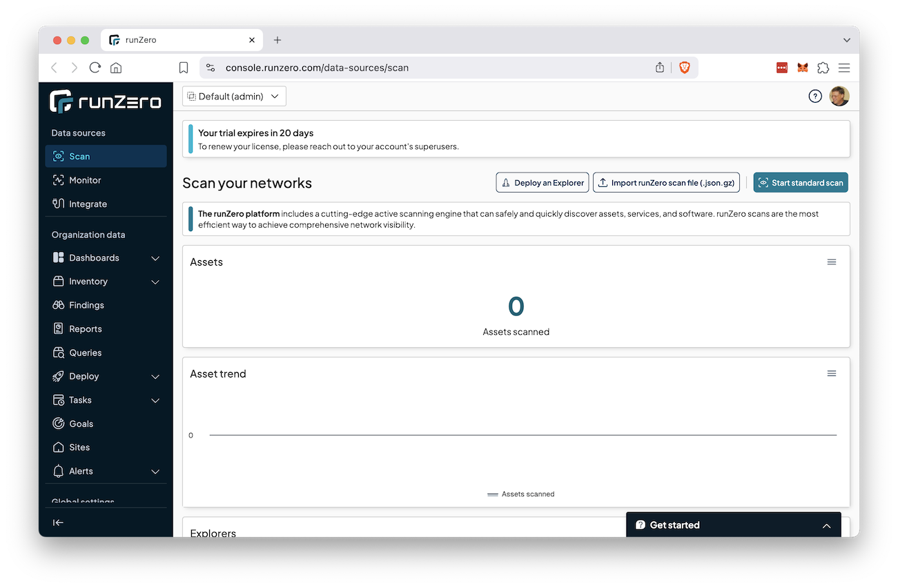Screen dimensions: 898x588
Task: Click the Goals target icon
Action: [x=59, y=424]
